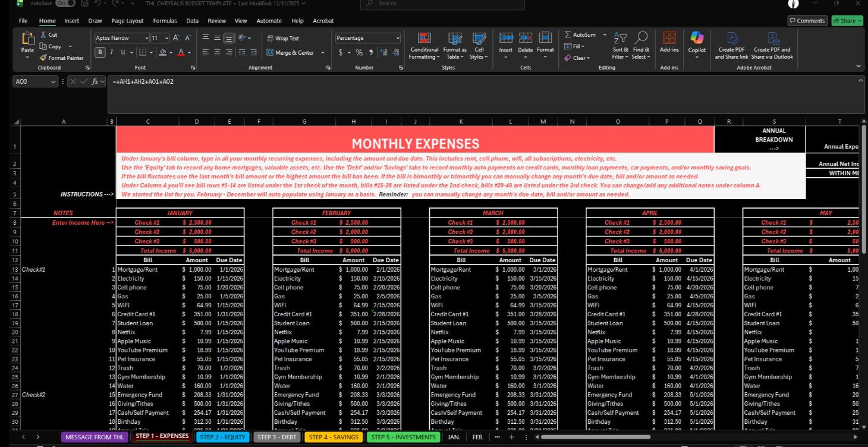Select the red font color swatch
Image resolution: width=868 pixels, height=447 pixels.
click(x=181, y=52)
